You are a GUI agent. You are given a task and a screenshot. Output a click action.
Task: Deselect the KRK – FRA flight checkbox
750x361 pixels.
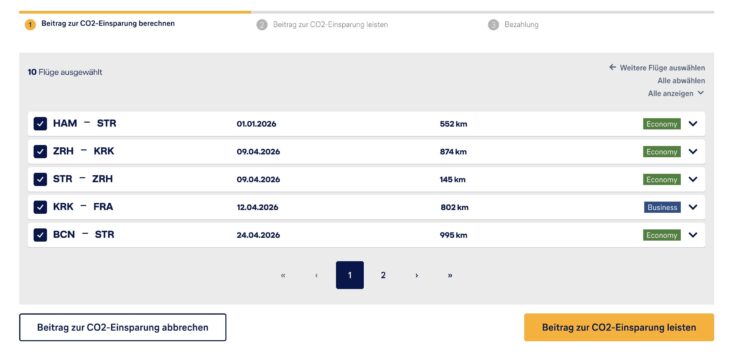pyautogui.click(x=40, y=207)
